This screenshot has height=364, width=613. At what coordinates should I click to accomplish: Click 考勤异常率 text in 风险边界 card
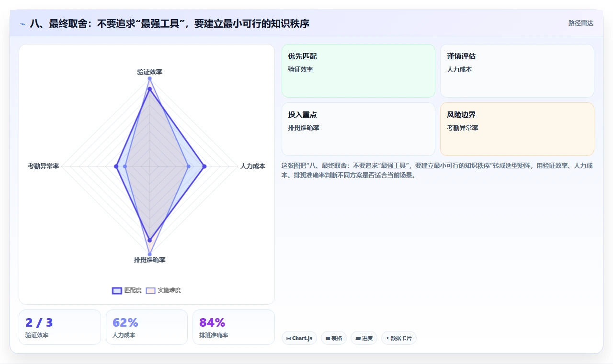463,128
